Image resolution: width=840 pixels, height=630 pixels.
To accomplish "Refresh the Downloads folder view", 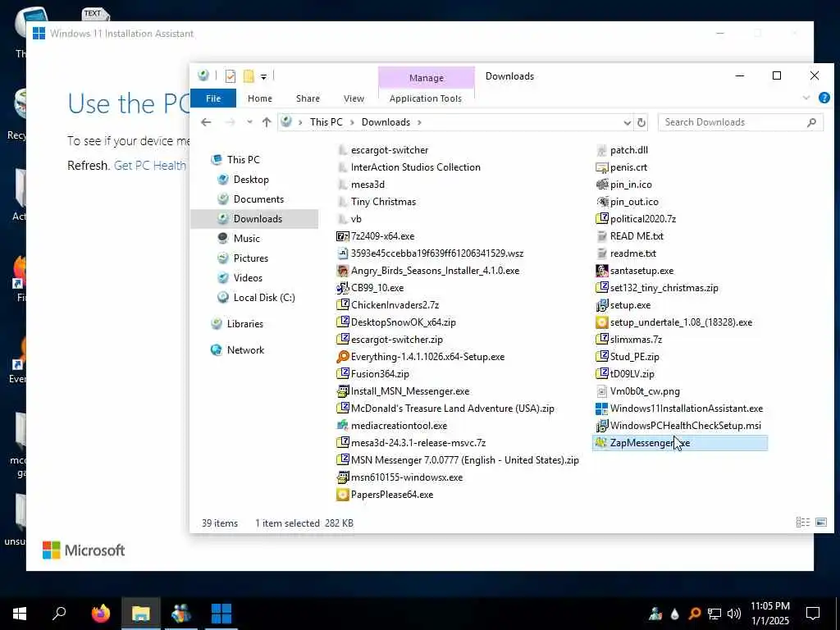I will (641, 123).
